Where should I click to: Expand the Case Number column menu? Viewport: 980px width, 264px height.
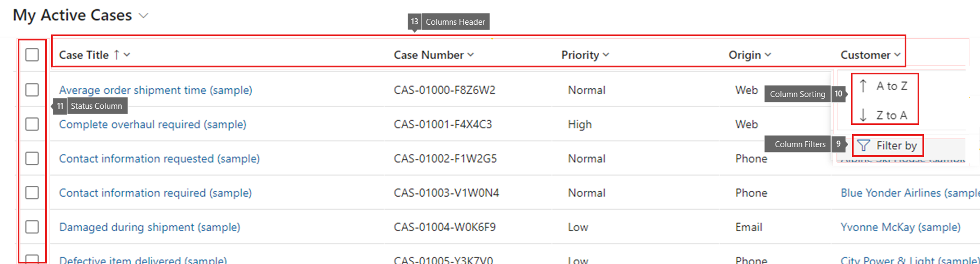click(471, 55)
